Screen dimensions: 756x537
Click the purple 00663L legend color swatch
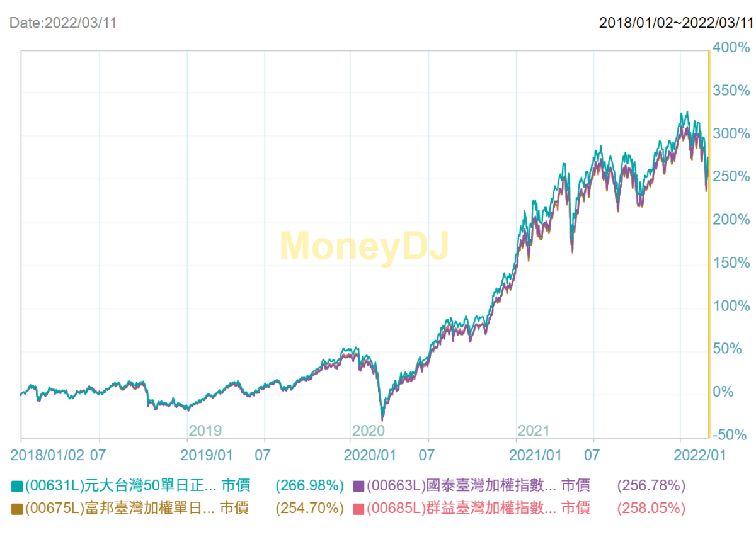[x=359, y=486]
